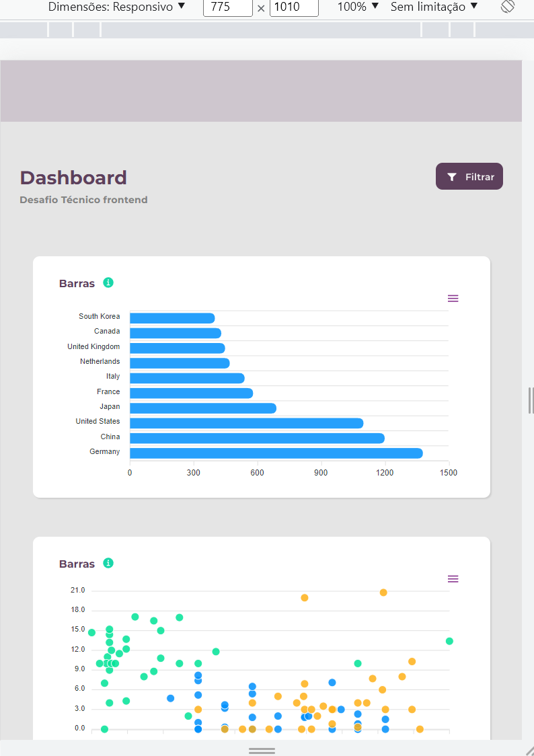The image size is (534, 756).
Task: Click the France bar in the chart
Action: pyautogui.click(x=191, y=393)
